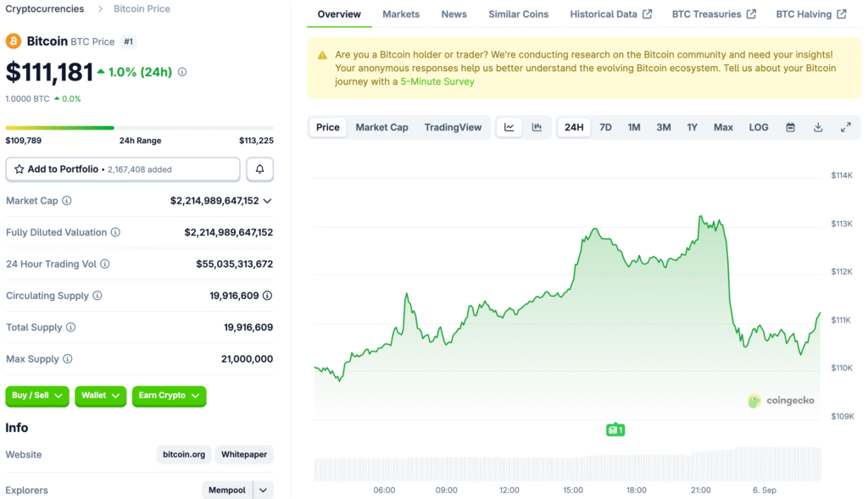868x499 pixels.
Task: Click info icon next to Circulating Supply label
Action: (97, 296)
